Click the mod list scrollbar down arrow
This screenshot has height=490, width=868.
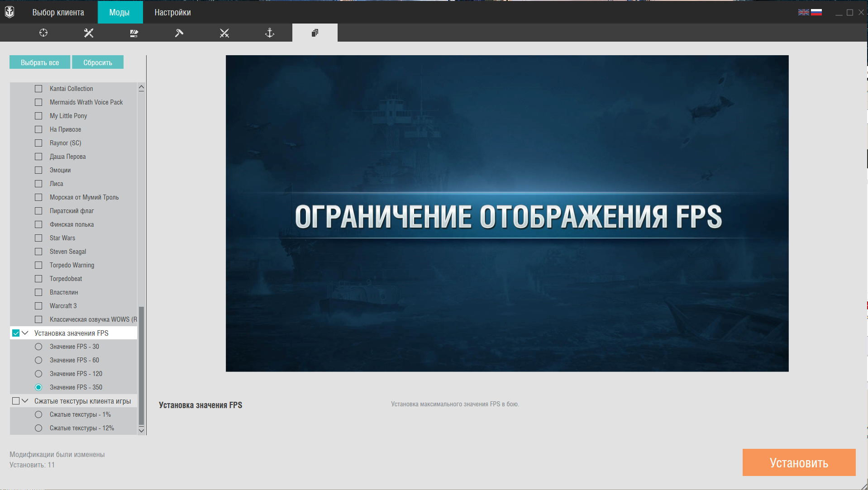pyautogui.click(x=141, y=430)
